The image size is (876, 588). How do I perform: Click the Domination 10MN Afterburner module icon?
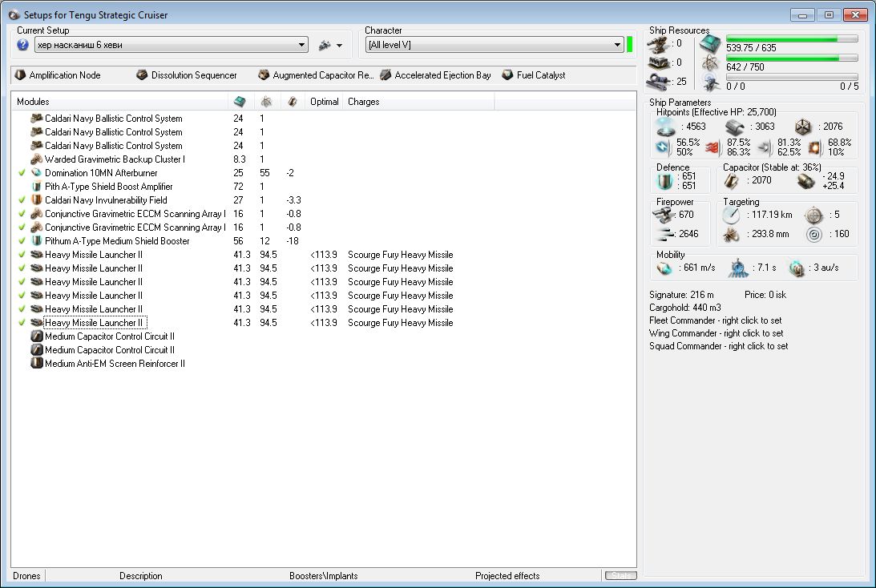(x=36, y=172)
